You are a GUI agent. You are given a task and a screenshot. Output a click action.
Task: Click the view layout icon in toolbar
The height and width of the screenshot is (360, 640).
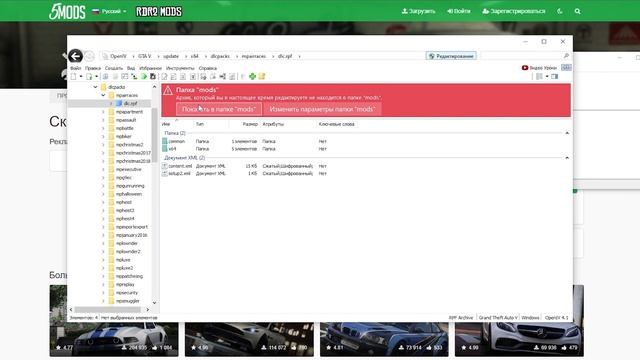tap(539, 76)
